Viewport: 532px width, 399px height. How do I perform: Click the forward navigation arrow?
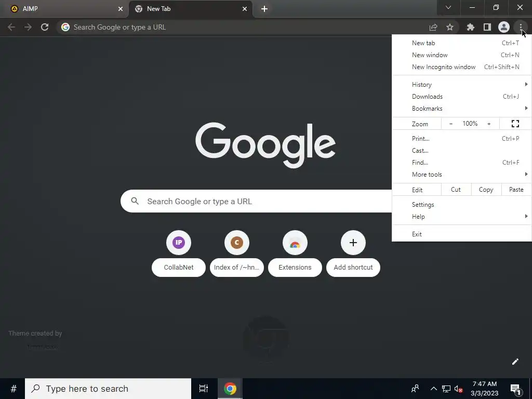coord(28,27)
